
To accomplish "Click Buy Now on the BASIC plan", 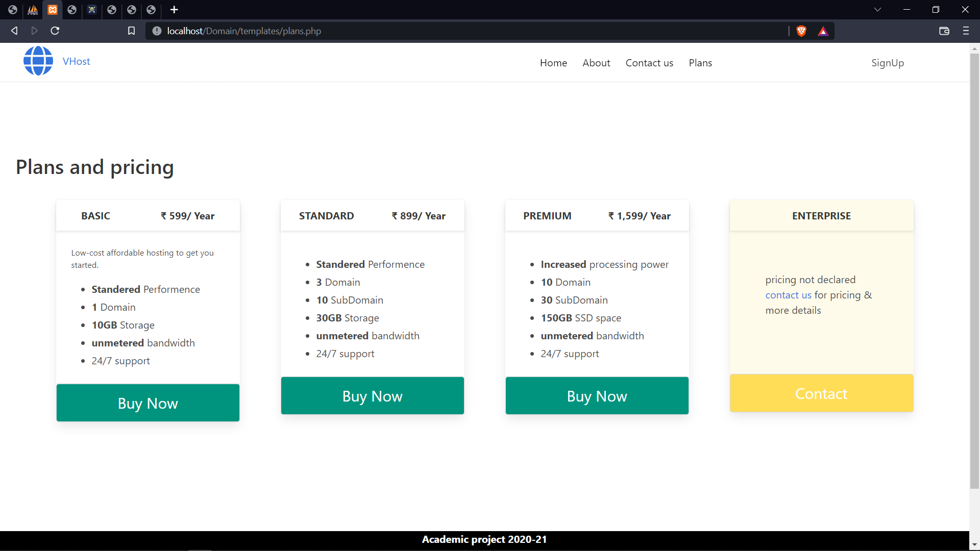I will pos(148,403).
